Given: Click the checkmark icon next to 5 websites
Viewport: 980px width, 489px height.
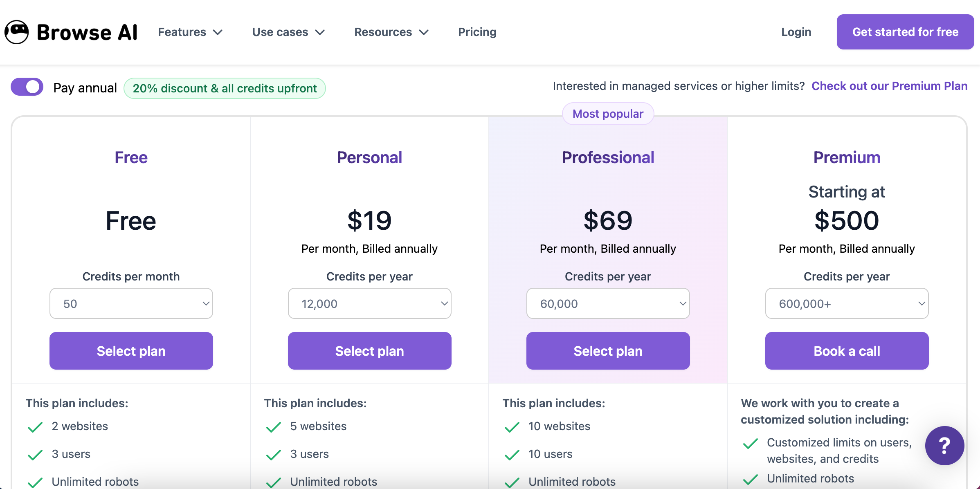Looking at the screenshot, I should [x=274, y=427].
